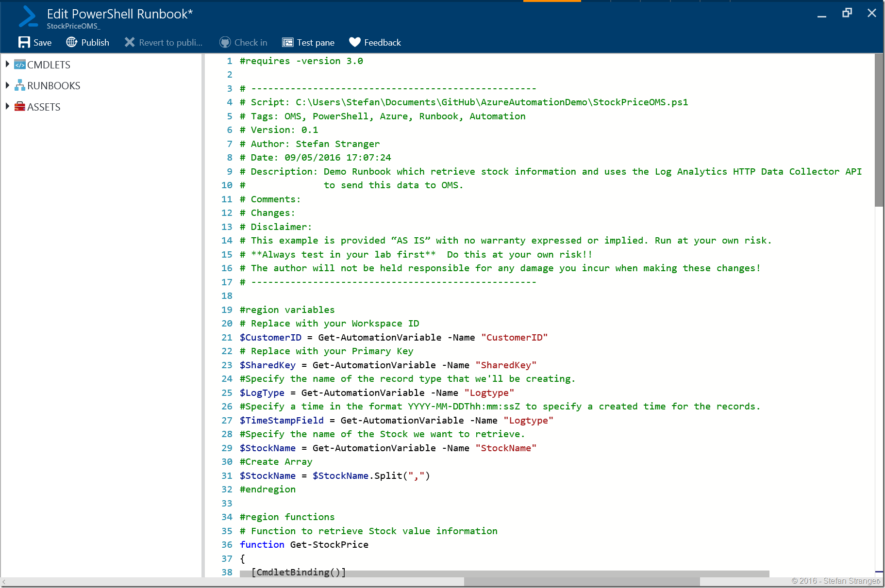Click the Tags comment on line 5
This screenshot has height=588, width=885.
coord(383,116)
